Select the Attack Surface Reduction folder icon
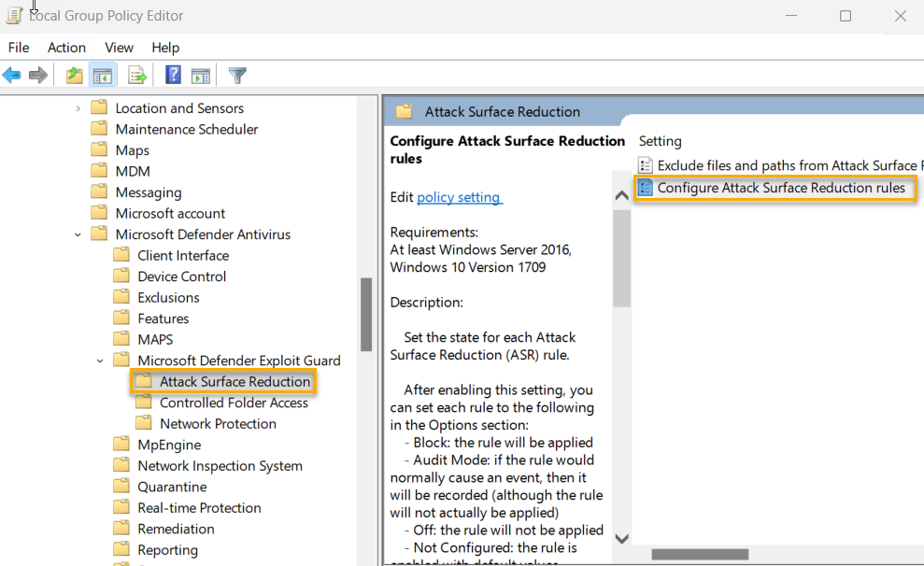The width and height of the screenshot is (924, 566). pos(143,381)
